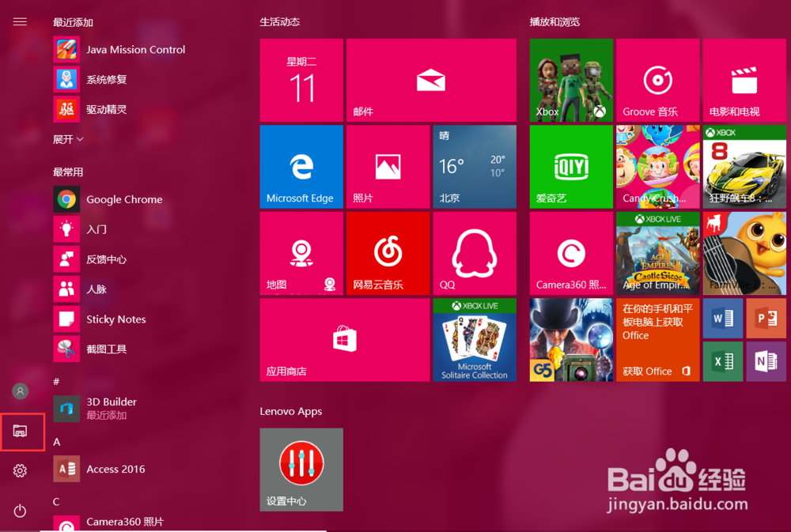Open Camera360 照片 tile
This screenshot has width=791, height=532.
572,253
